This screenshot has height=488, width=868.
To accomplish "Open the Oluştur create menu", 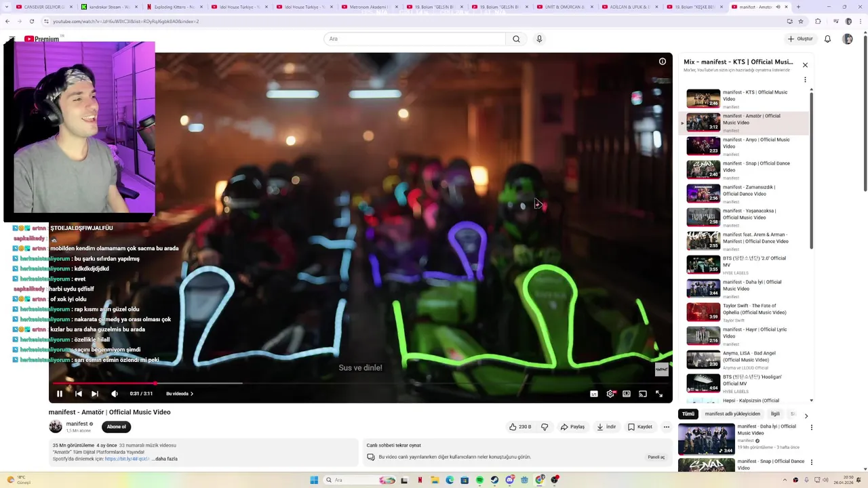I will click(800, 39).
